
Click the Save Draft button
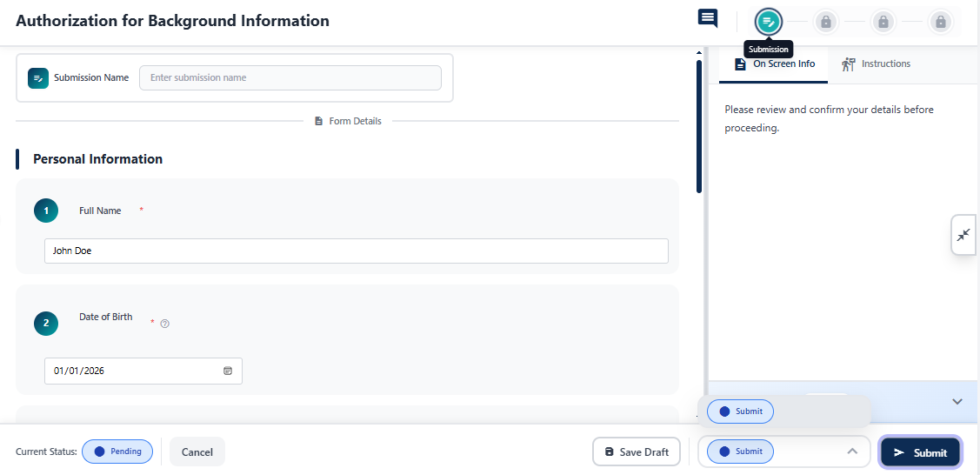(x=637, y=452)
